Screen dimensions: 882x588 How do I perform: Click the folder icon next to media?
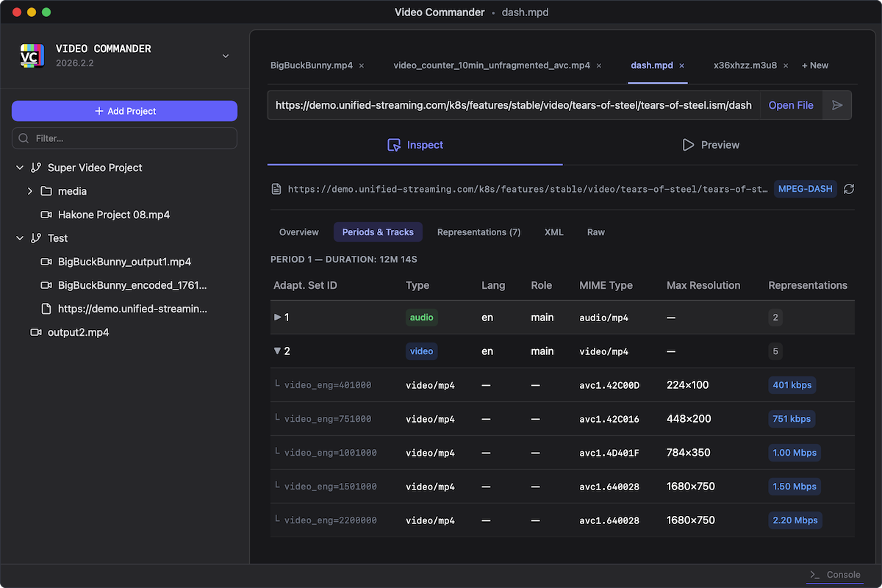(x=46, y=191)
